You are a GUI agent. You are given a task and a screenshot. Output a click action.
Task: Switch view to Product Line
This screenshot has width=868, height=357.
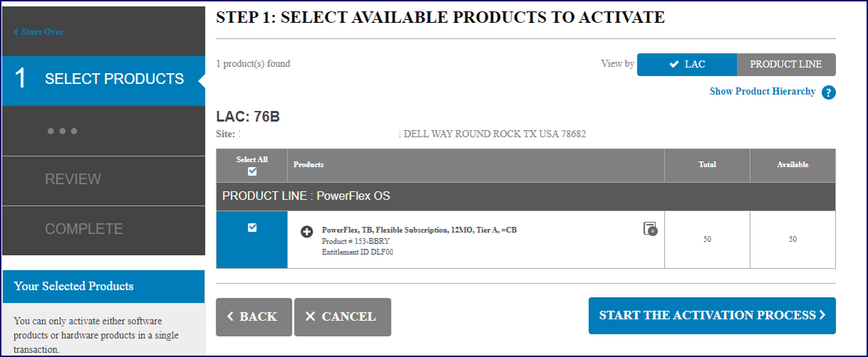tap(785, 64)
